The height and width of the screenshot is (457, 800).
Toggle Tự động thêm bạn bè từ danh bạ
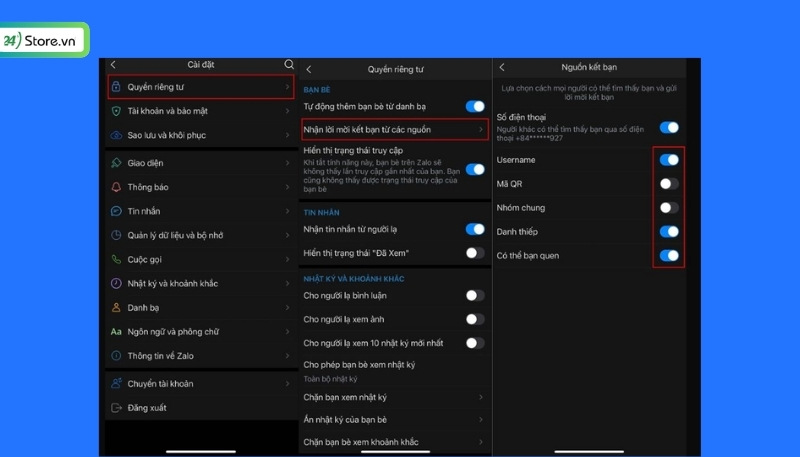pyautogui.click(x=475, y=106)
